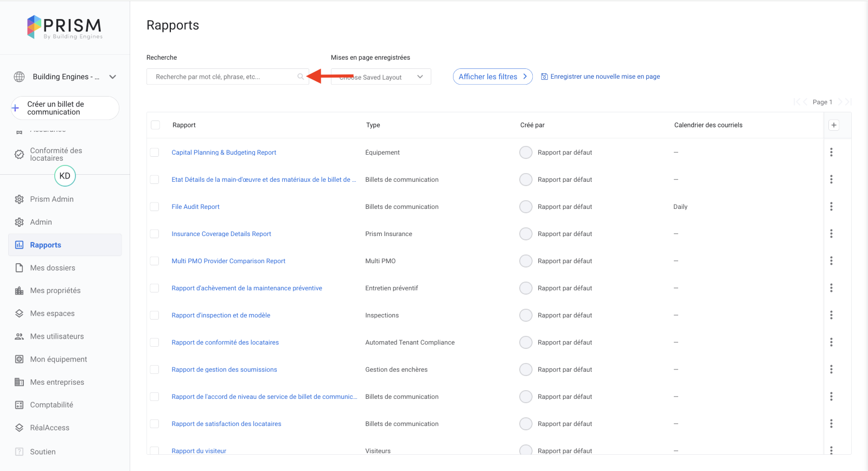Open the Choose Saved Layout dropdown

click(381, 77)
